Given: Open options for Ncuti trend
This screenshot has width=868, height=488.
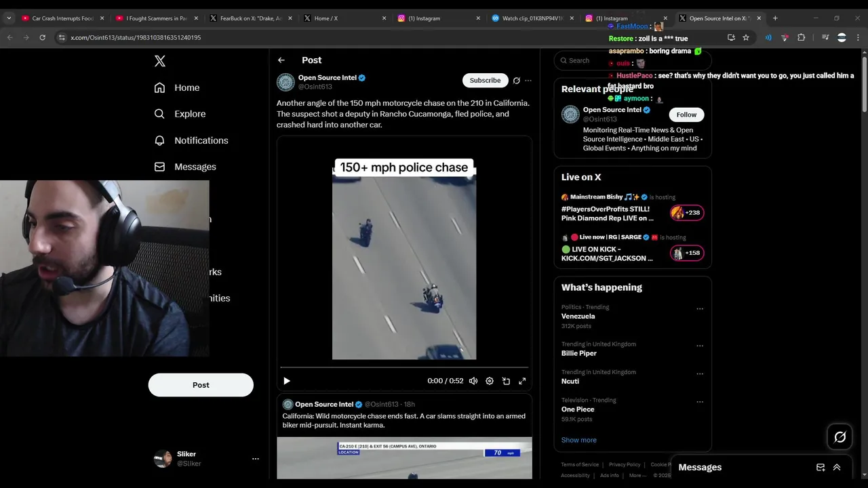Looking at the screenshot, I should point(700,373).
